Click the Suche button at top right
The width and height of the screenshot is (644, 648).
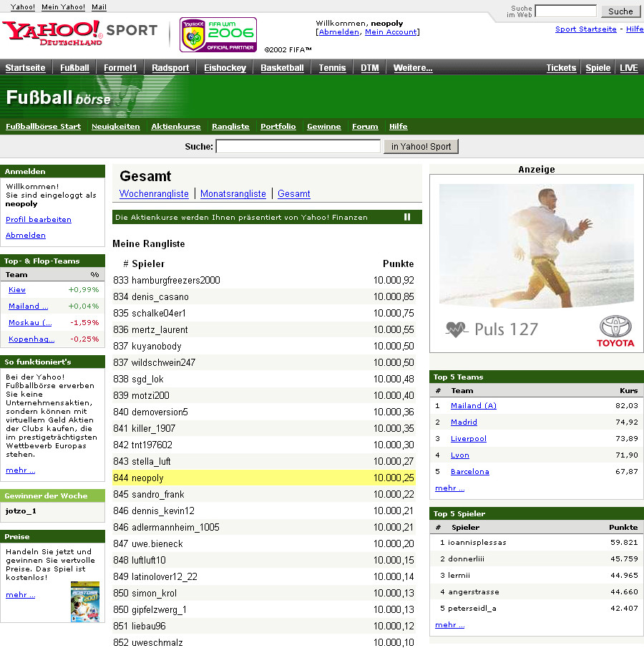coord(620,11)
